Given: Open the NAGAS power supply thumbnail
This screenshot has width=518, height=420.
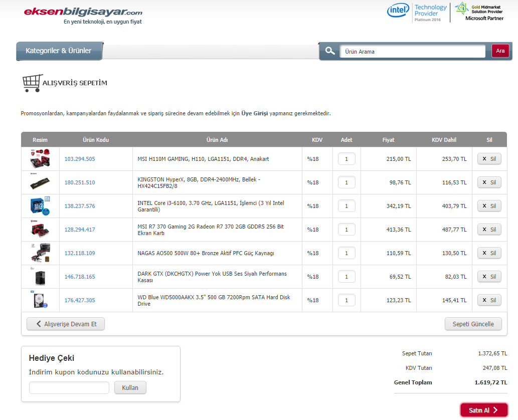Looking at the screenshot, I should click(40, 253).
